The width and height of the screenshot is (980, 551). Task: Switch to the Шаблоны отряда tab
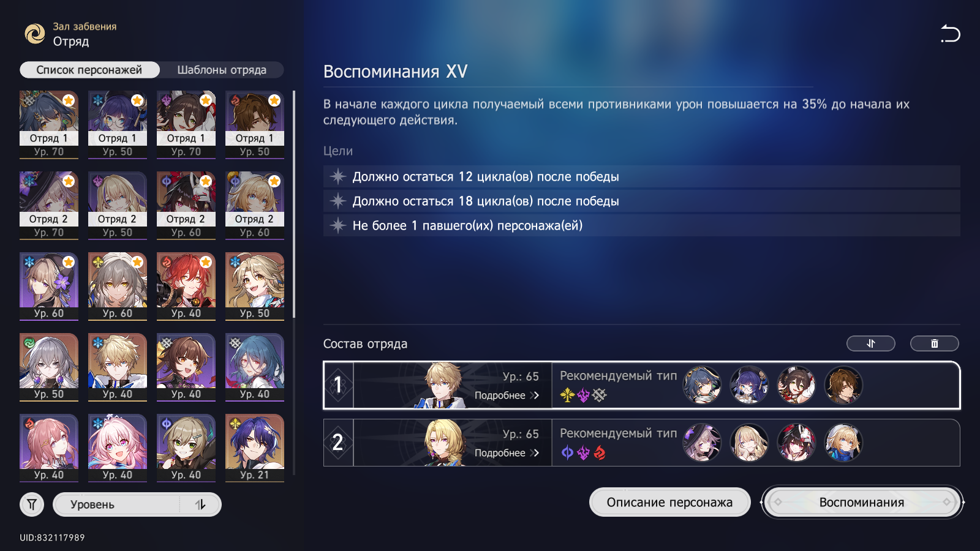[222, 70]
